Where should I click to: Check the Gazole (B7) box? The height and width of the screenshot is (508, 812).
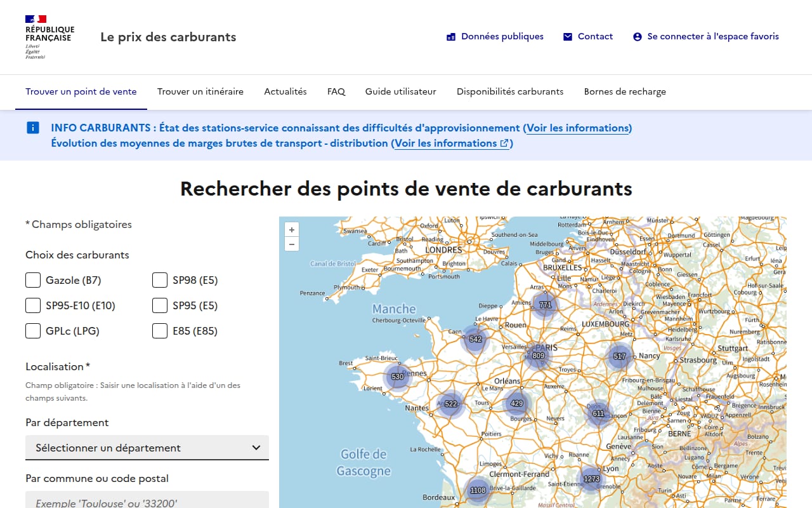click(33, 280)
